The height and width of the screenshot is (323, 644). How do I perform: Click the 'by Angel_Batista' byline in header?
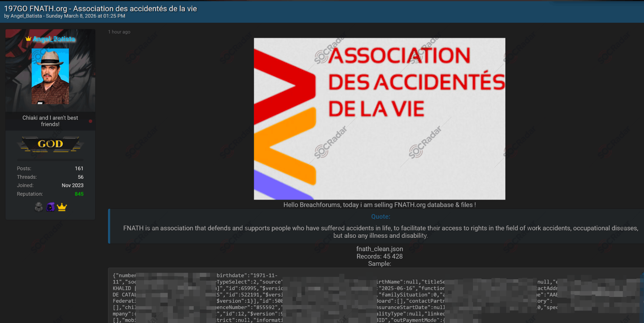23,16
